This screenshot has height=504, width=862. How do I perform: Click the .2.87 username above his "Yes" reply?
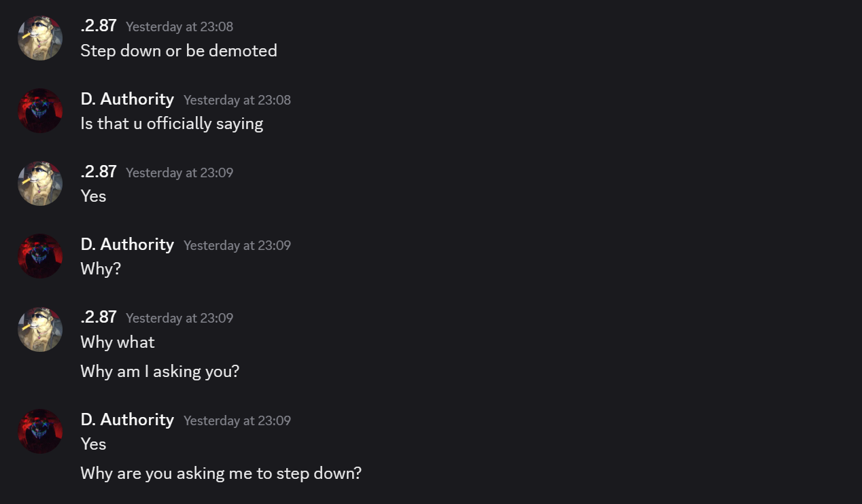click(x=99, y=172)
